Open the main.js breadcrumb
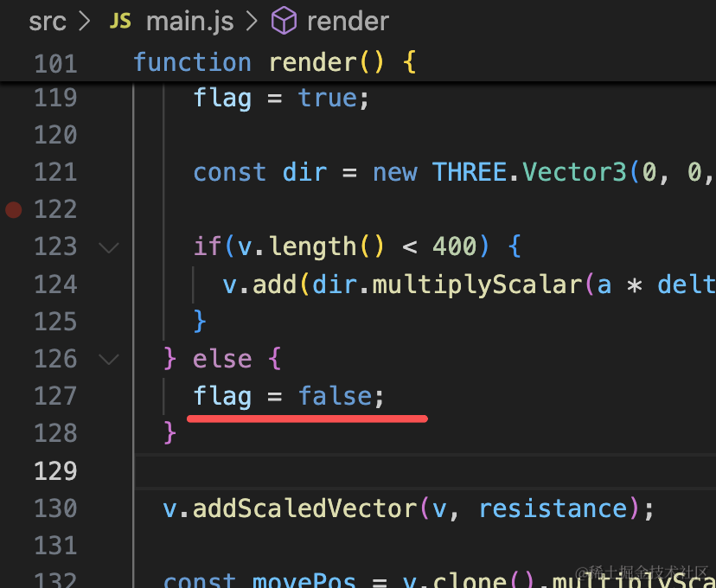 click(189, 22)
